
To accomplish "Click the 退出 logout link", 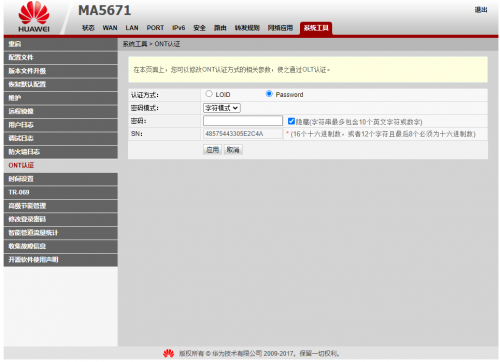I will tap(481, 10).
